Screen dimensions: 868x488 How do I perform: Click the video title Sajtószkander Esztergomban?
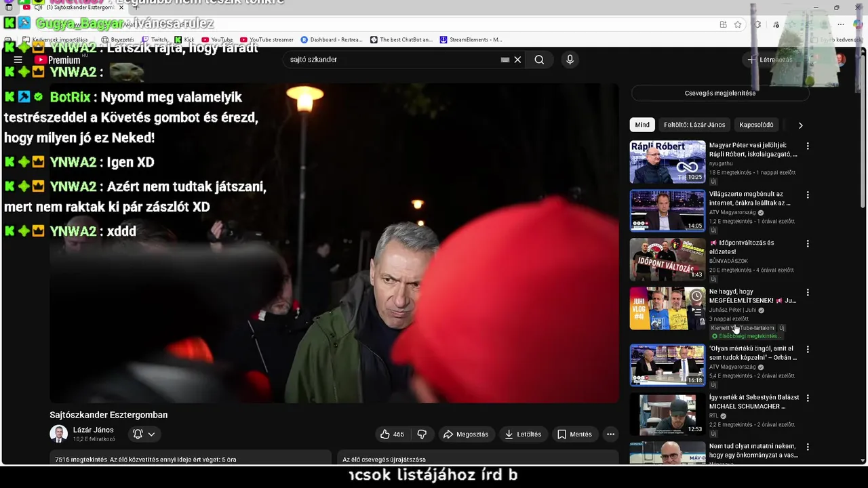pyautogui.click(x=108, y=415)
